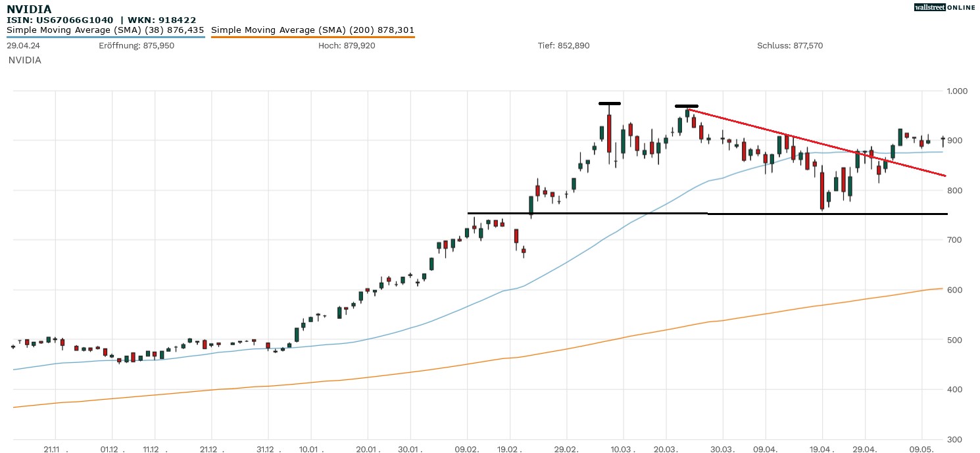
Task: Click the 800 price axis label
Action: [x=955, y=191]
